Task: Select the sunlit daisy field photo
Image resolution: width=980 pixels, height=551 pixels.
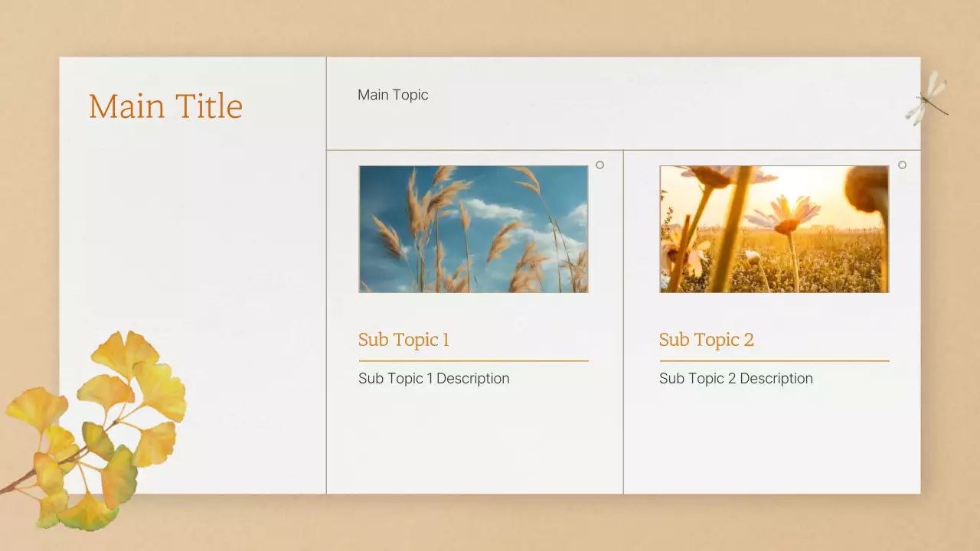Action: (774, 229)
